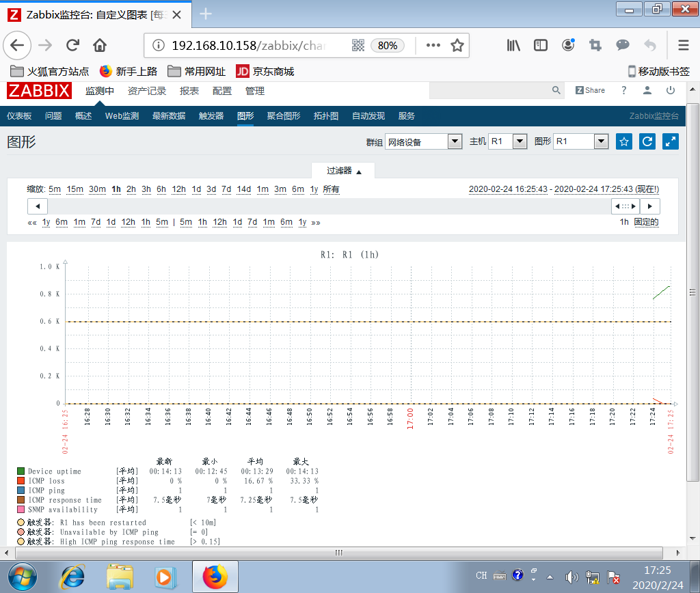The image size is (700, 593).
Task: Open the Firefox hamburger menu
Action: (684, 45)
